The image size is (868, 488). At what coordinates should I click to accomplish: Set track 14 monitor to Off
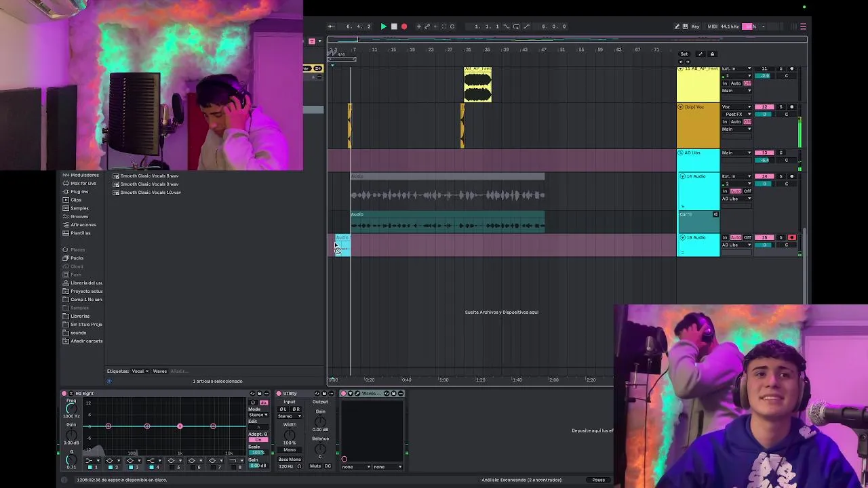(x=747, y=192)
